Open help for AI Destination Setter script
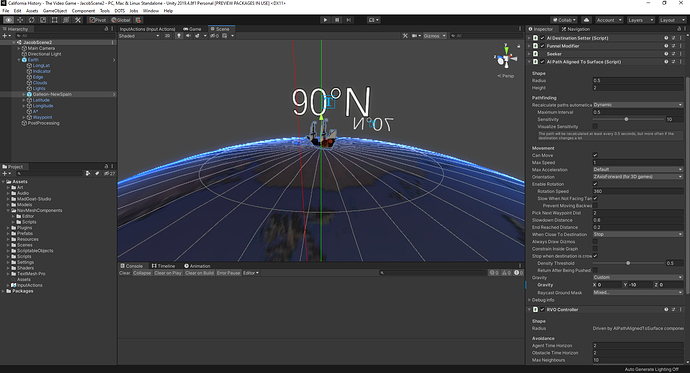 666,38
